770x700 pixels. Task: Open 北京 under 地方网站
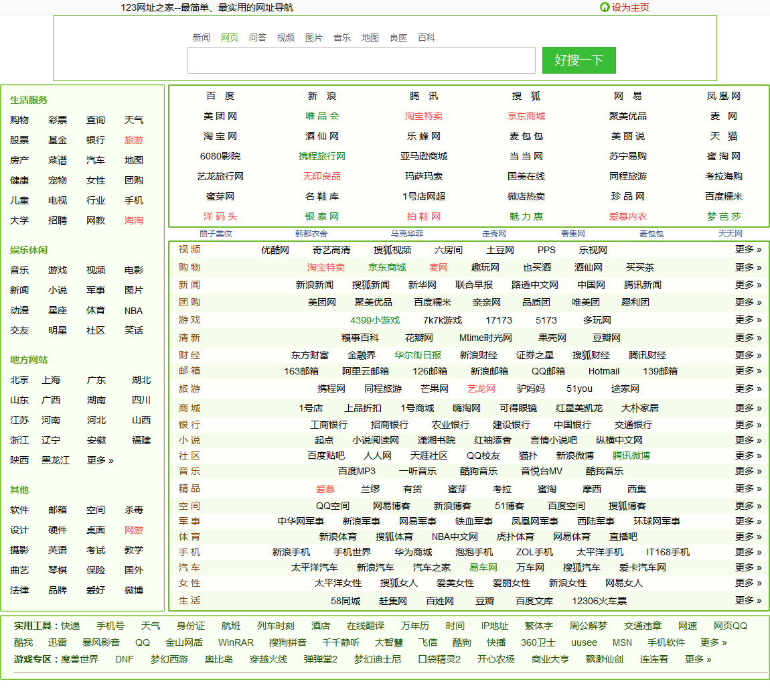(19, 380)
